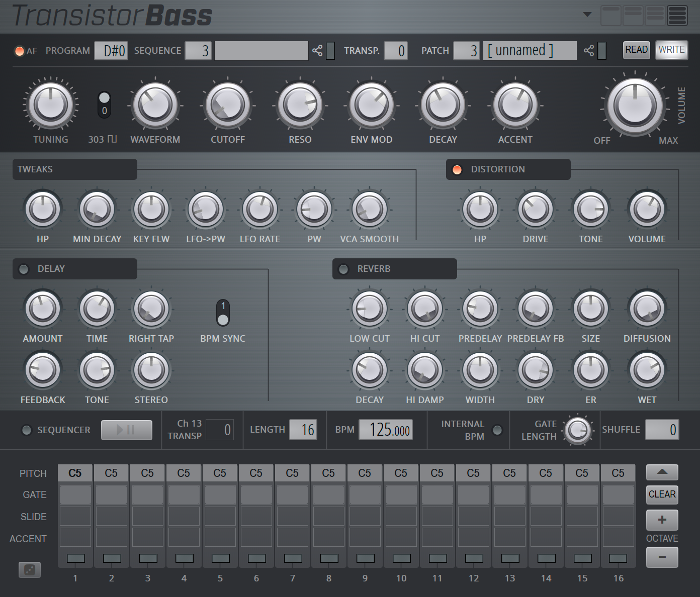The width and height of the screenshot is (700, 597).
Task: Click the sequencer play/pause button
Action: pyautogui.click(x=127, y=430)
